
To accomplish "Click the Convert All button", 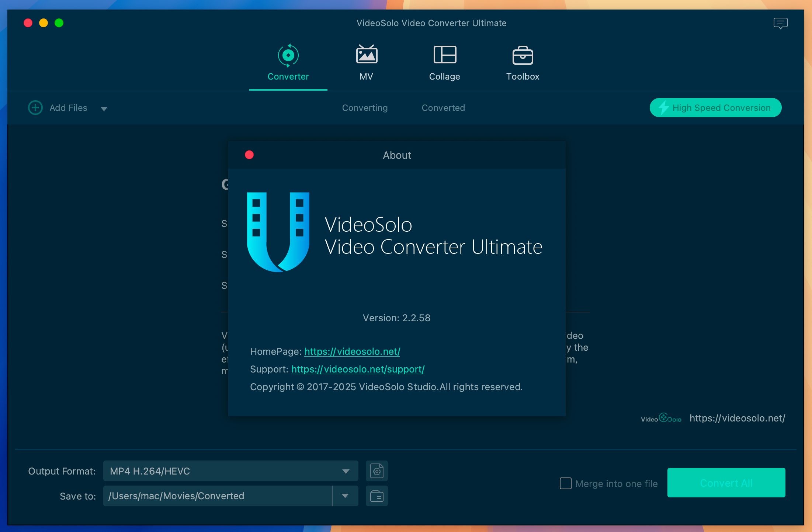I will 725,483.
